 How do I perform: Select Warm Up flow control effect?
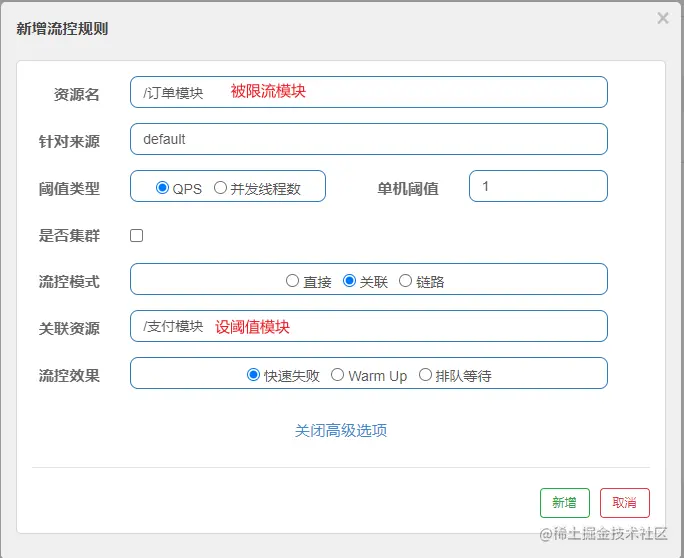click(x=337, y=375)
